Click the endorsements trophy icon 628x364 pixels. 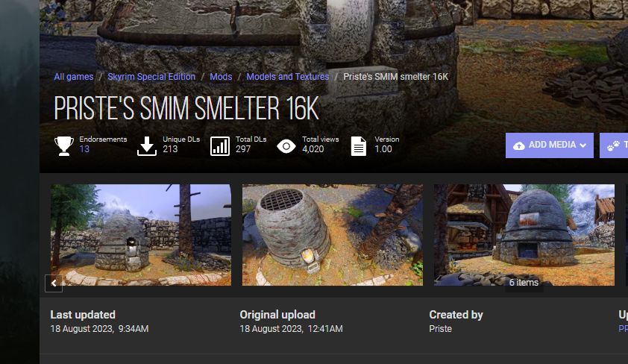(x=63, y=145)
